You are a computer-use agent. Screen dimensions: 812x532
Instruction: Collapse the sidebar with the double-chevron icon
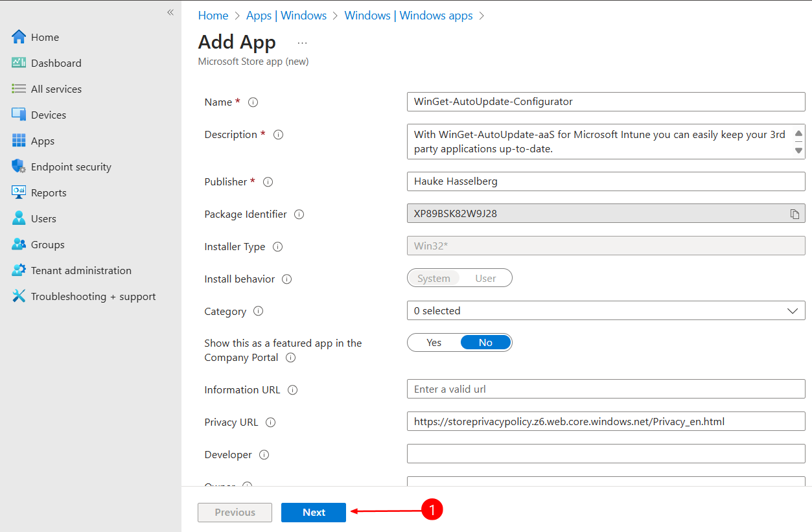coord(170,12)
